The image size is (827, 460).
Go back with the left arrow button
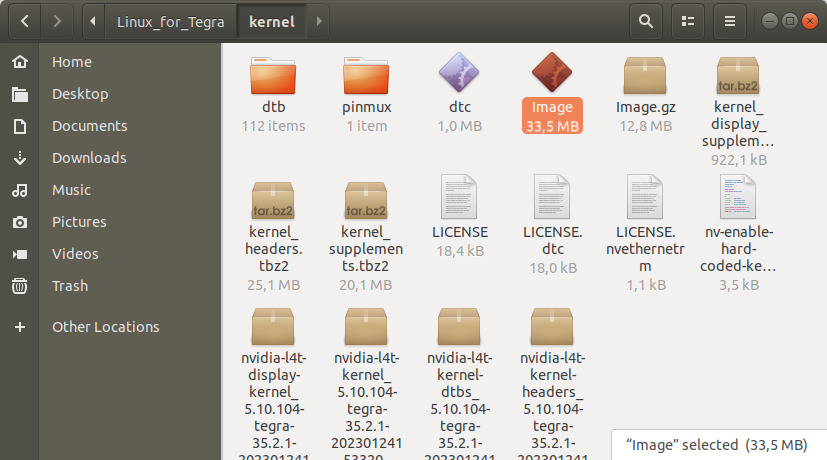tap(24, 22)
